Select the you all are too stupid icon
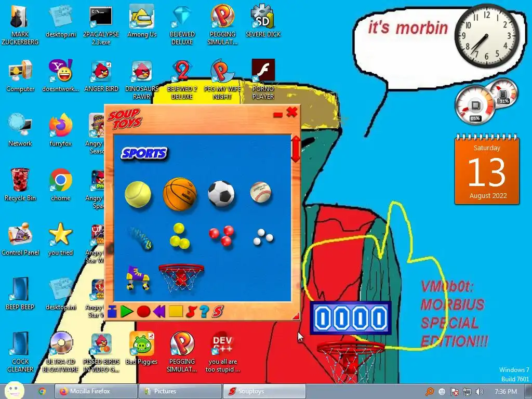Viewport: 532px width, 399px height. (x=222, y=352)
